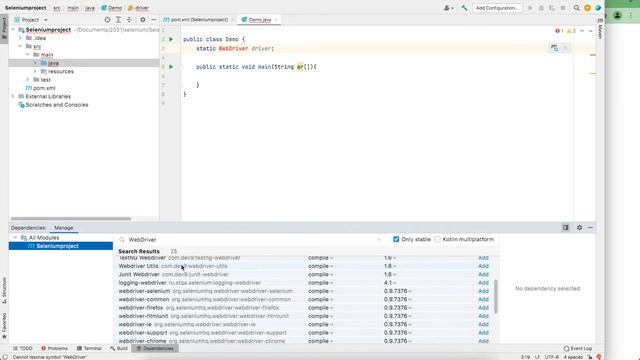
Task: Open version dropdown for logging-webdriver
Action: pyautogui.click(x=390, y=282)
